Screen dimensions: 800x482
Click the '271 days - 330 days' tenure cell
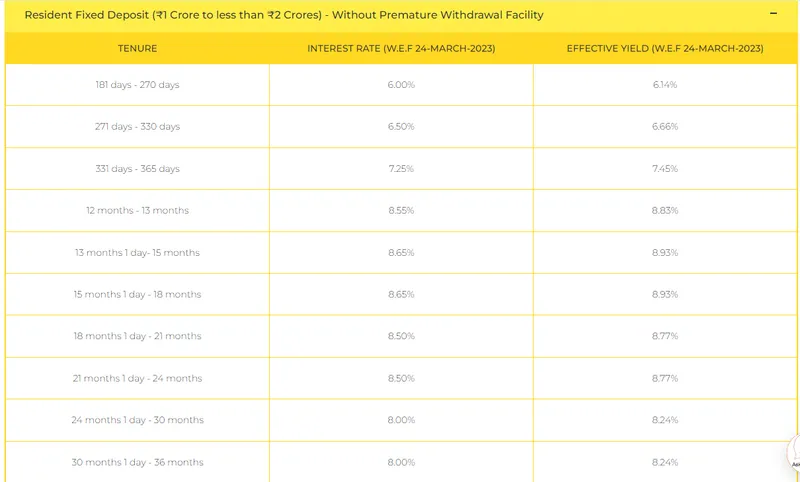[x=137, y=126]
